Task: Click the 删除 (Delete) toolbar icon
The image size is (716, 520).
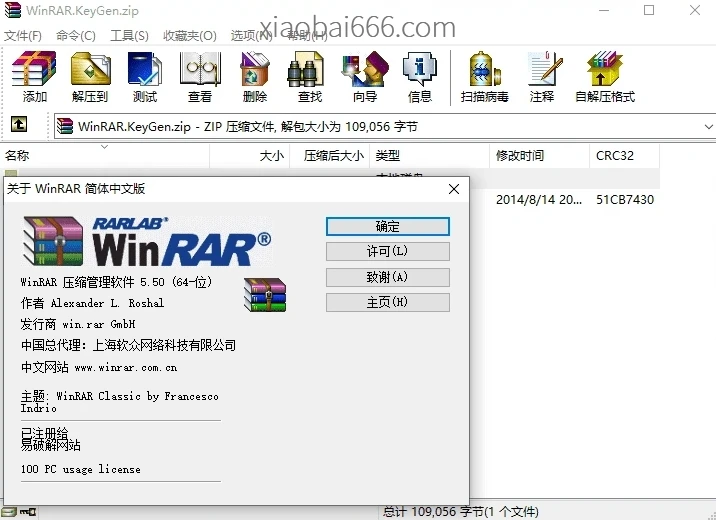Action: (x=255, y=76)
